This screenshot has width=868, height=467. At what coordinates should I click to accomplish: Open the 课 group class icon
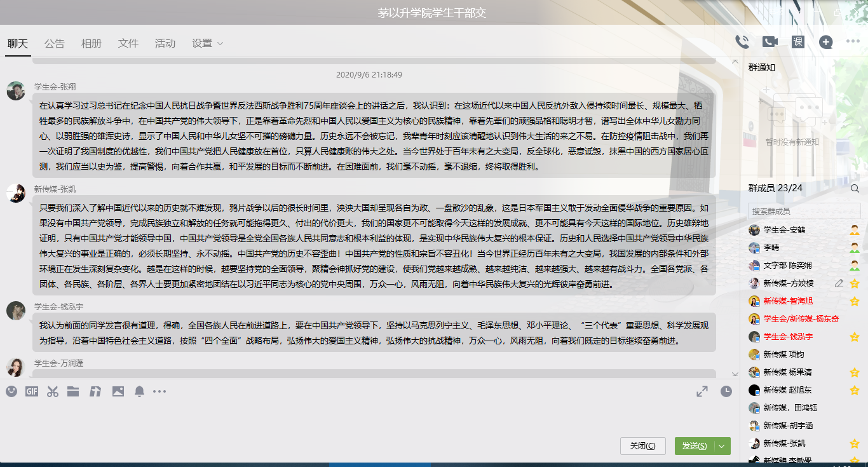coord(798,42)
